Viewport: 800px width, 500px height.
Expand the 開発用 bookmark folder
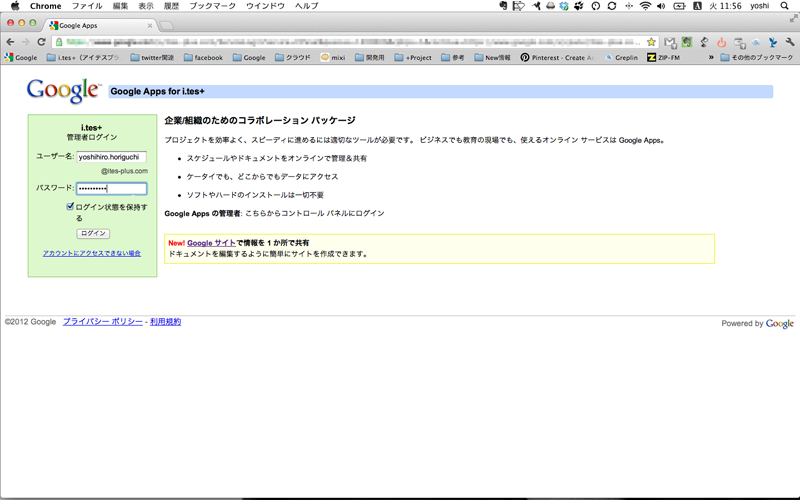click(369, 58)
